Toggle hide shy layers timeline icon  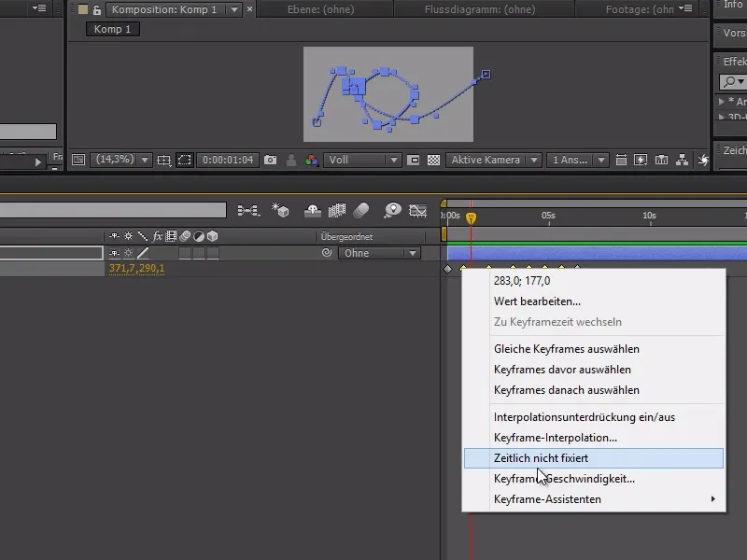(x=313, y=210)
